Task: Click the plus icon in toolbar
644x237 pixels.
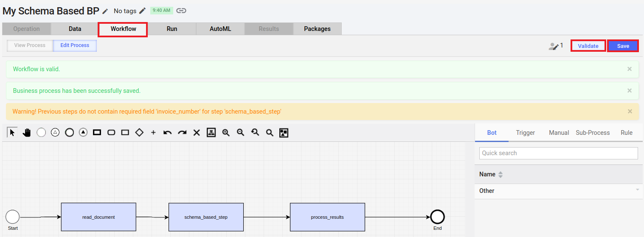Action: pos(153,133)
